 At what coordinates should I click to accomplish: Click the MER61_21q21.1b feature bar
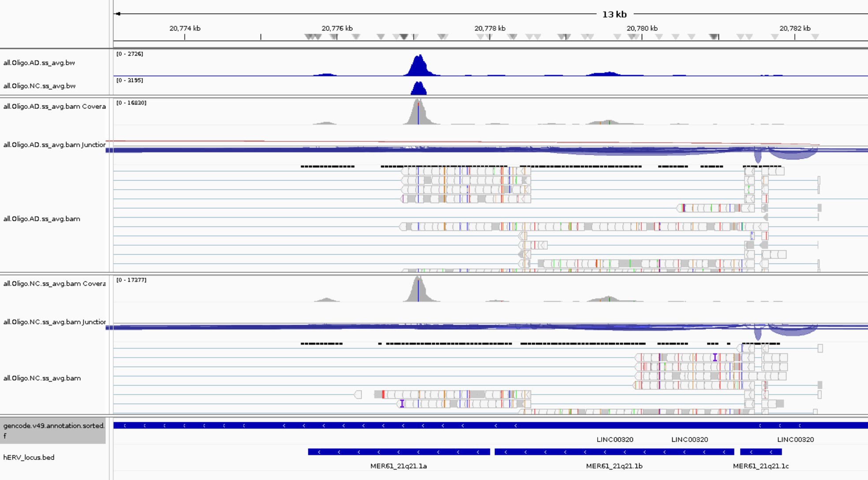pyautogui.click(x=614, y=452)
